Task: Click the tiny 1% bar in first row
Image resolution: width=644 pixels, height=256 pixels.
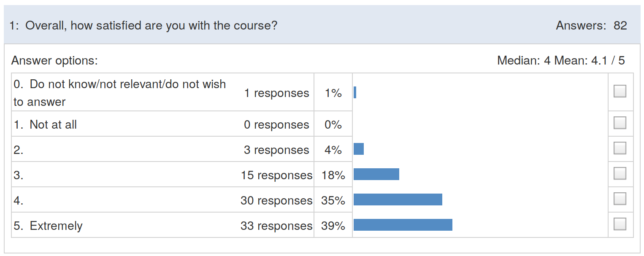Action: click(x=355, y=92)
